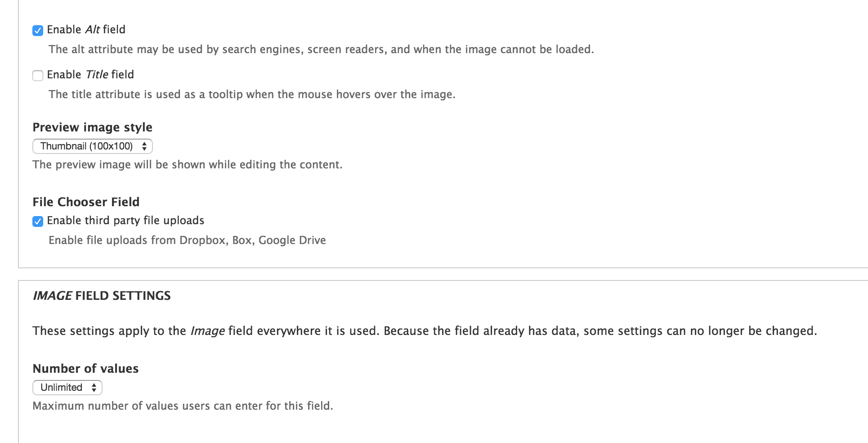Screen dimensions: 868x443
Task: Click the preview image editing description
Action: (x=187, y=165)
